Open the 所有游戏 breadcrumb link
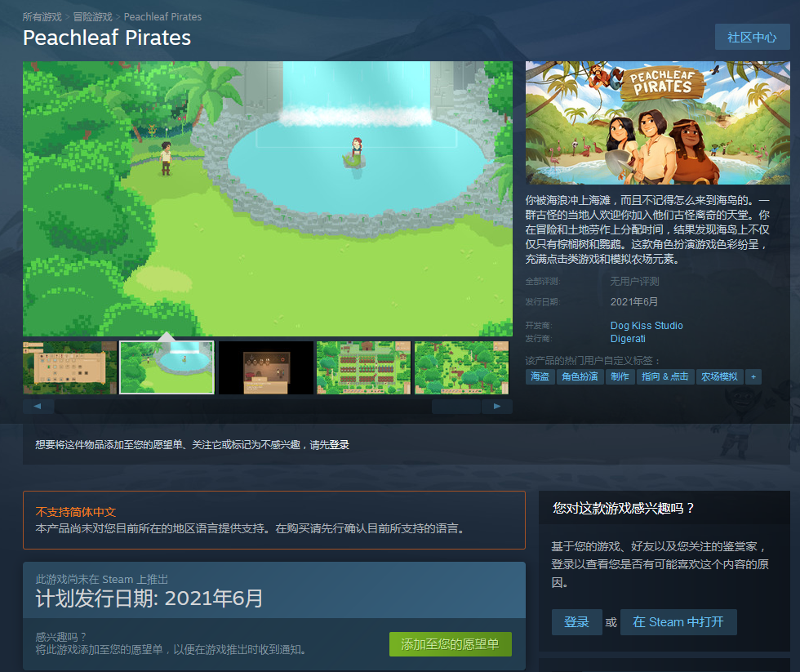 click(42, 17)
